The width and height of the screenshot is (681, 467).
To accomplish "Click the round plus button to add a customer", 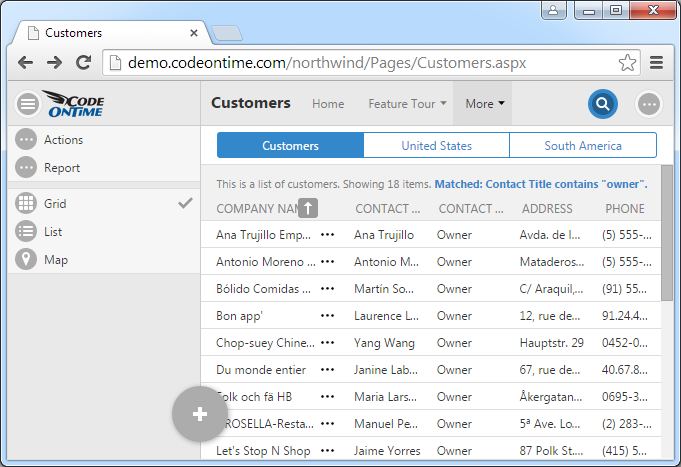I will [200, 414].
